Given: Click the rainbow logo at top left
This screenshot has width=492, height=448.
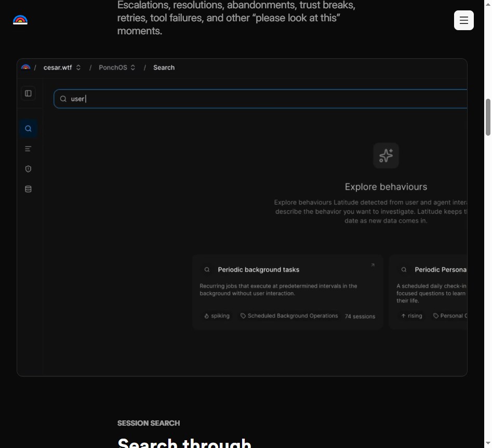Looking at the screenshot, I should pos(20,20).
